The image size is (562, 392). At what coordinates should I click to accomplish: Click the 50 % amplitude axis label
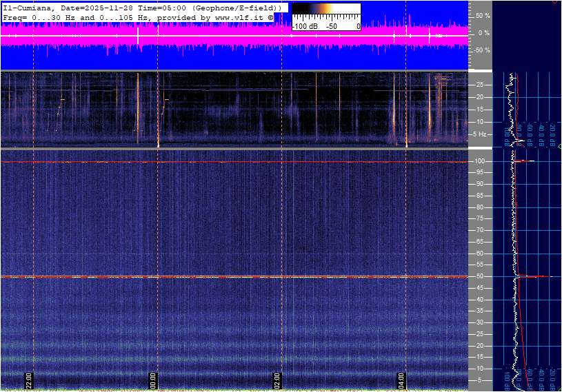coord(483,15)
